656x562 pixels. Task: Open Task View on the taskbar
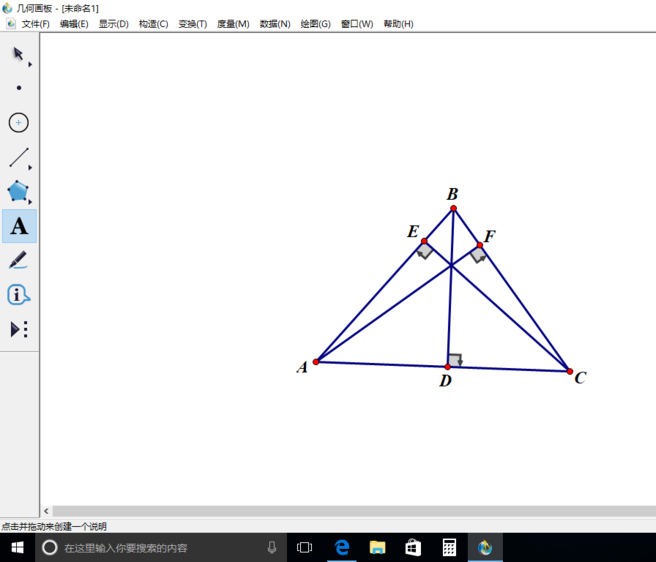coord(304,547)
